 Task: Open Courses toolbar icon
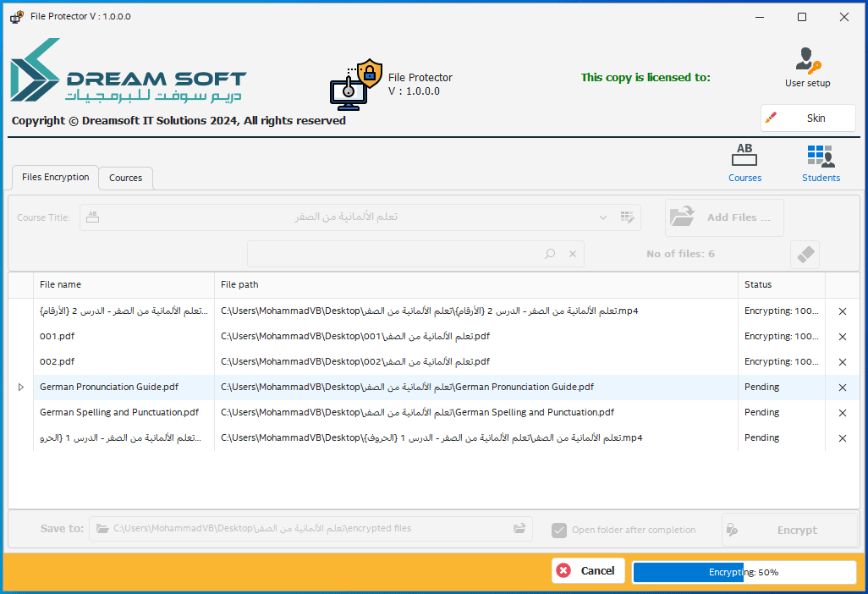point(744,162)
